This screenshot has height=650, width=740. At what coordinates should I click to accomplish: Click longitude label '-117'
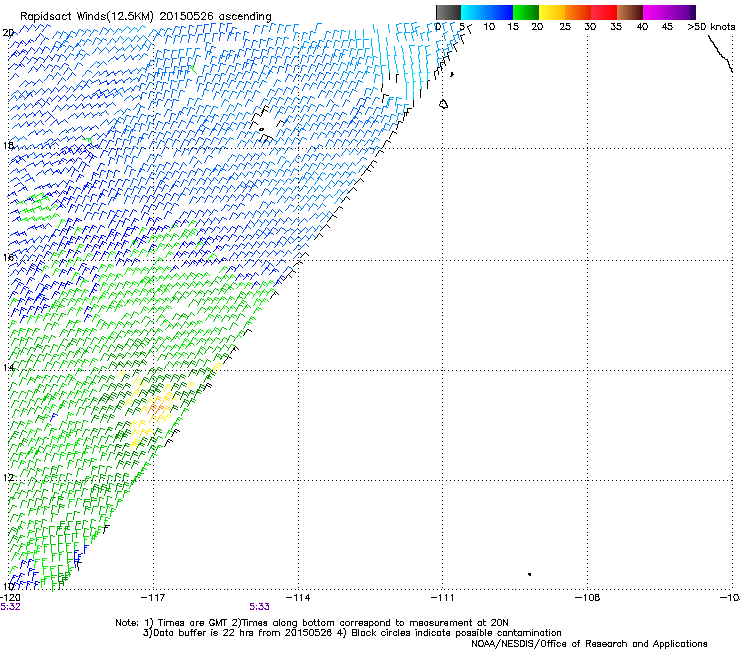[153, 598]
